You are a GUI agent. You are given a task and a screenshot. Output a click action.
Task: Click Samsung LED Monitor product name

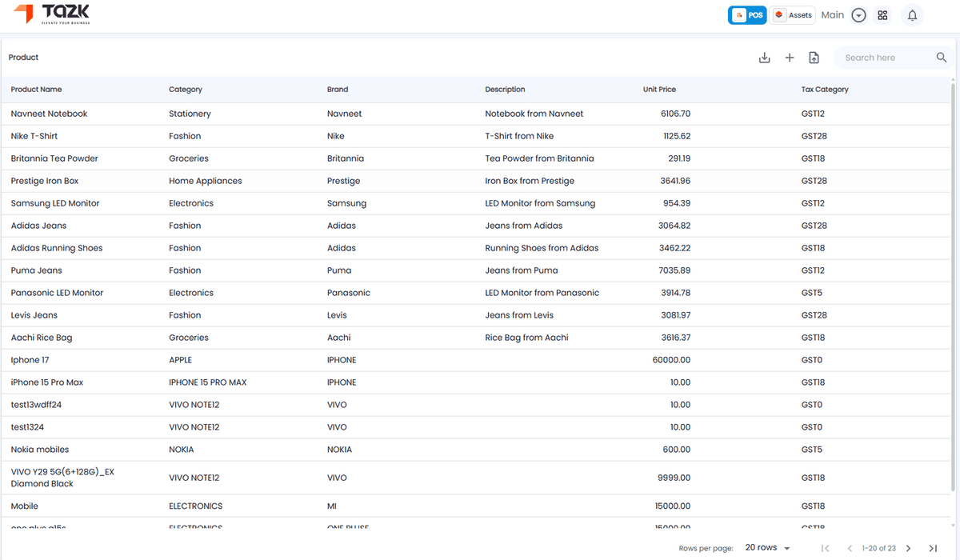coord(55,203)
